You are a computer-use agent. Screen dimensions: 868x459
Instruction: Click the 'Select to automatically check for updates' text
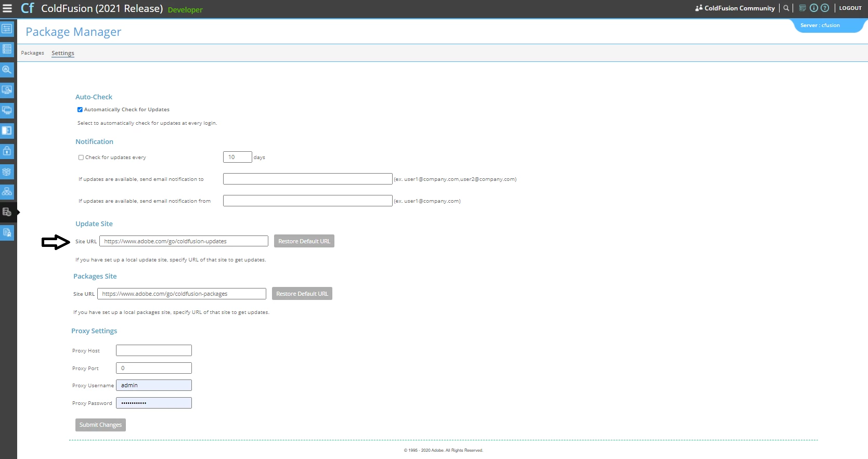click(147, 123)
